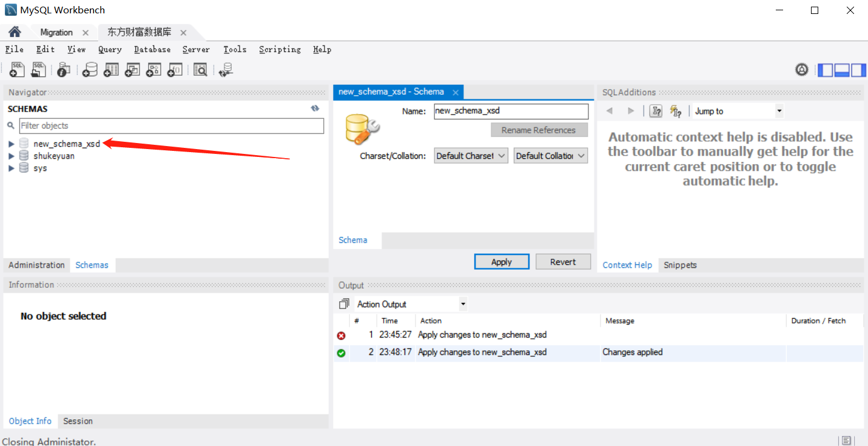Expand the new_schema_xsd schema node

coord(11,144)
